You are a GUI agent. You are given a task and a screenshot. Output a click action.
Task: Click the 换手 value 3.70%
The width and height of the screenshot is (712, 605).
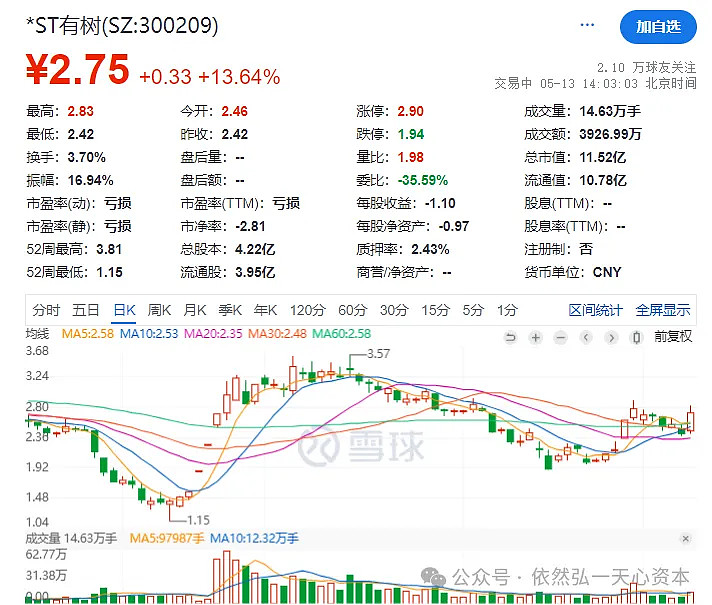point(87,158)
